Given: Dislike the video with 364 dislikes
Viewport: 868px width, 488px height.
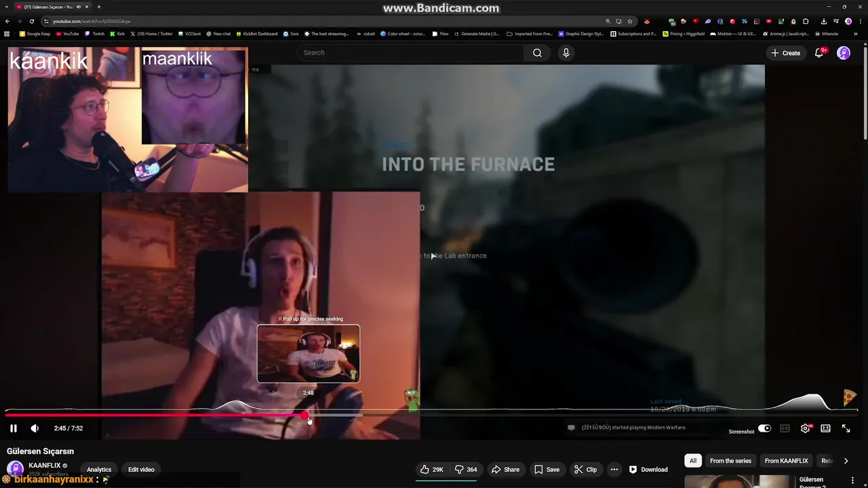Looking at the screenshot, I should 466,469.
